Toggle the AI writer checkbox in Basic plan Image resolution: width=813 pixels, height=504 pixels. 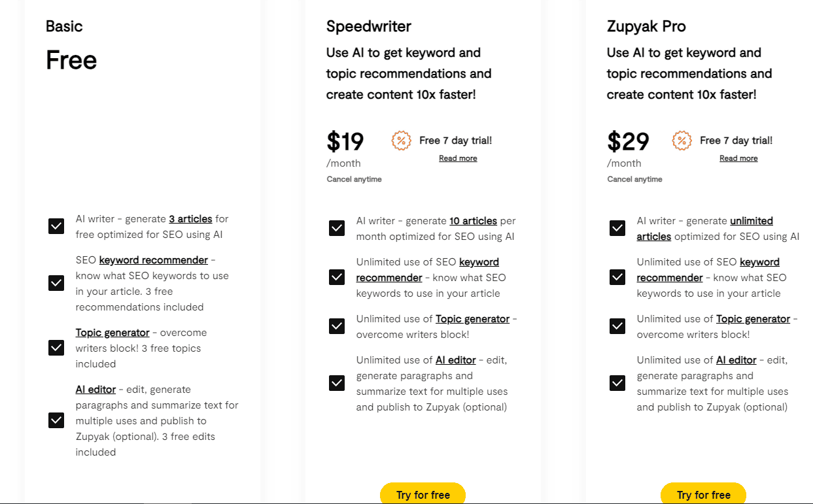click(x=56, y=226)
